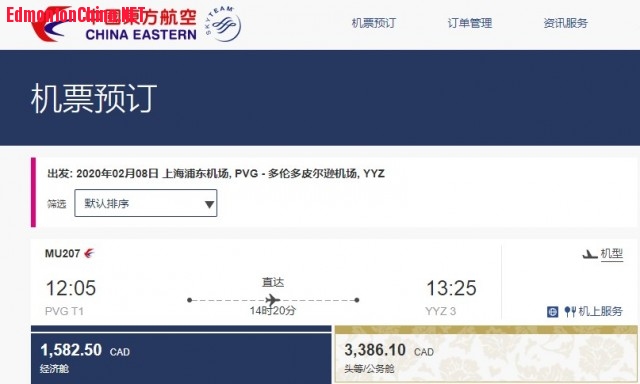Click the 机票预订 page heading banner
Viewport: 640px width, 384px height.
point(320,98)
